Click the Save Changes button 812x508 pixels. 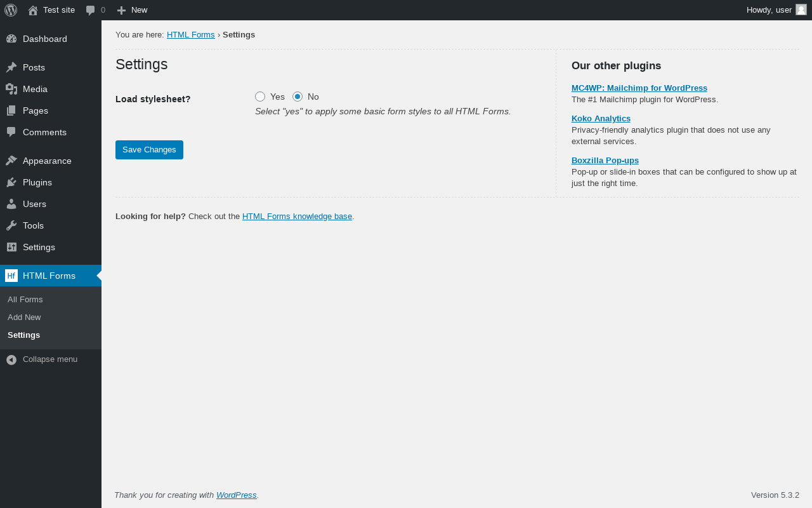point(149,150)
